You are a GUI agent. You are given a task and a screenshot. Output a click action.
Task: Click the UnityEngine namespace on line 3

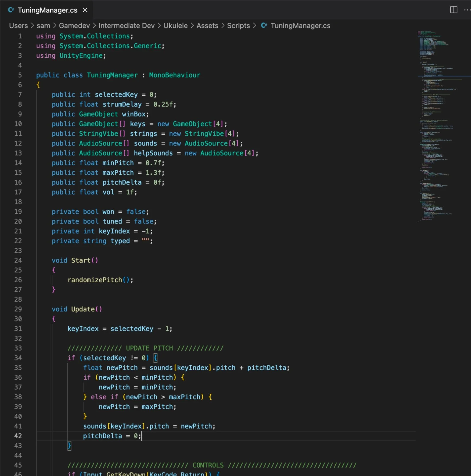[x=81, y=56]
